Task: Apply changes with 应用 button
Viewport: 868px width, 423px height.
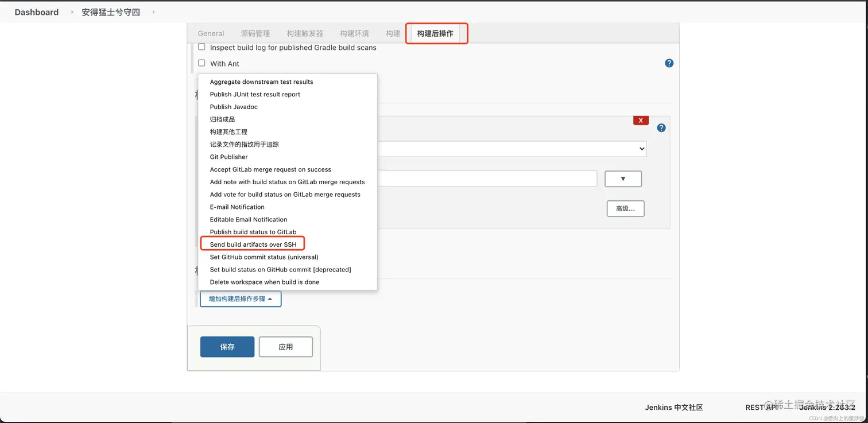Action: point(286,347)
